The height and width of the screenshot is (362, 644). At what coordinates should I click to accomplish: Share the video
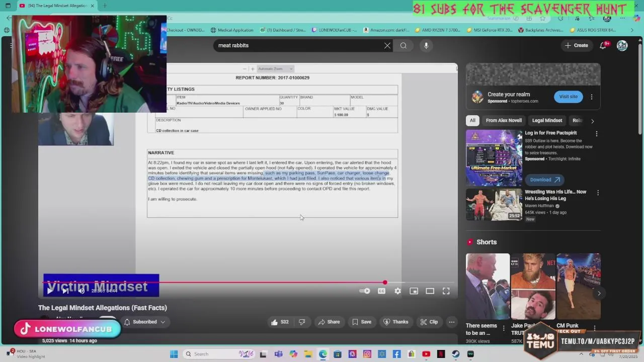[x=329, y=322]
